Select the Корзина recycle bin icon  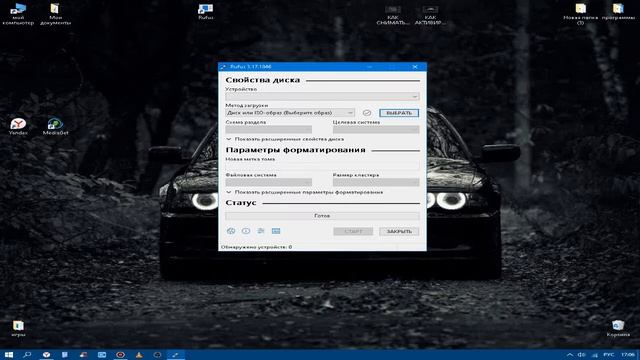(x=618, y=329)
